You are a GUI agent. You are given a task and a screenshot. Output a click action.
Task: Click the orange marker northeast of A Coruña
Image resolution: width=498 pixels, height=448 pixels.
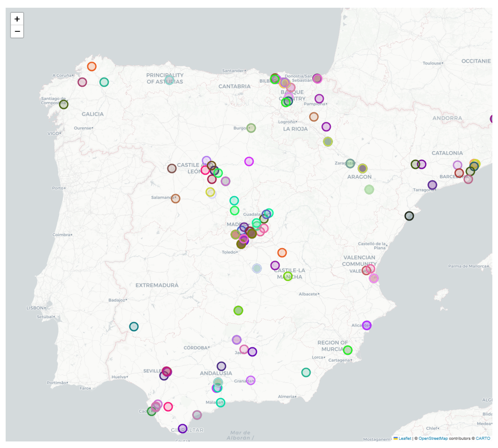[x=92, y=66]
